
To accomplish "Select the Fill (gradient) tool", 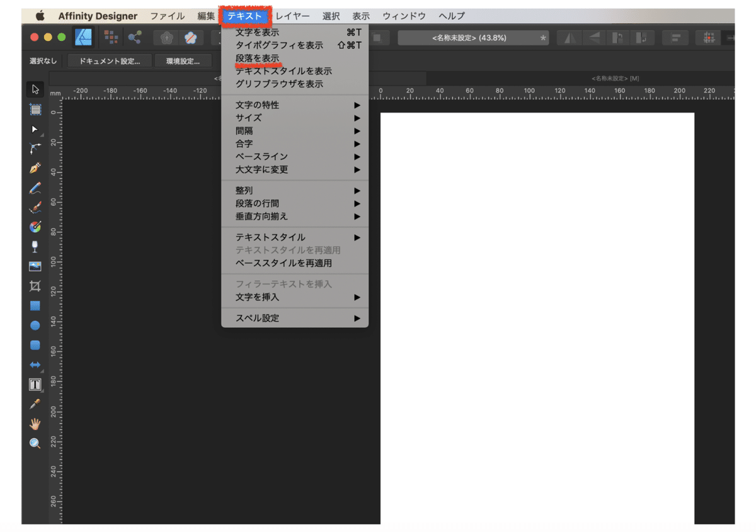I will pyautogui.click(x=35, y=227).
